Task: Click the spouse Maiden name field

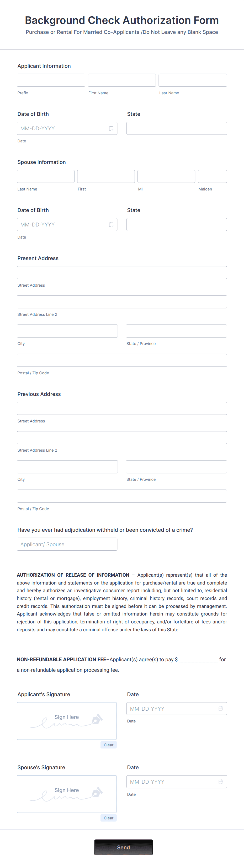Action: pos(212,176)
